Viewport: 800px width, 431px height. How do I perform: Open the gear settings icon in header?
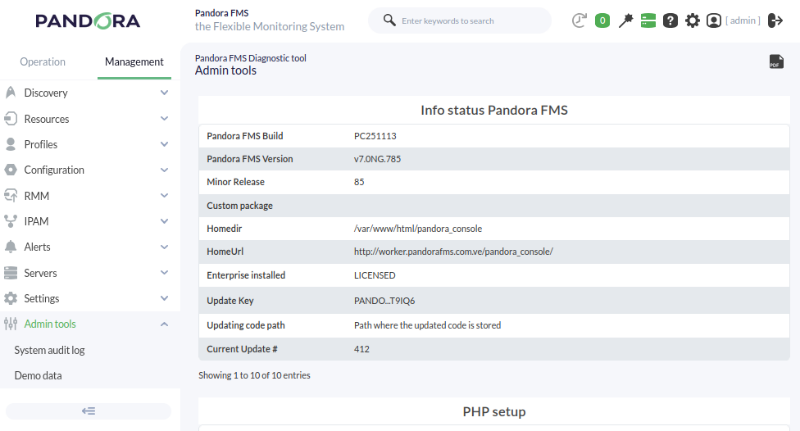tap(692, 20)
